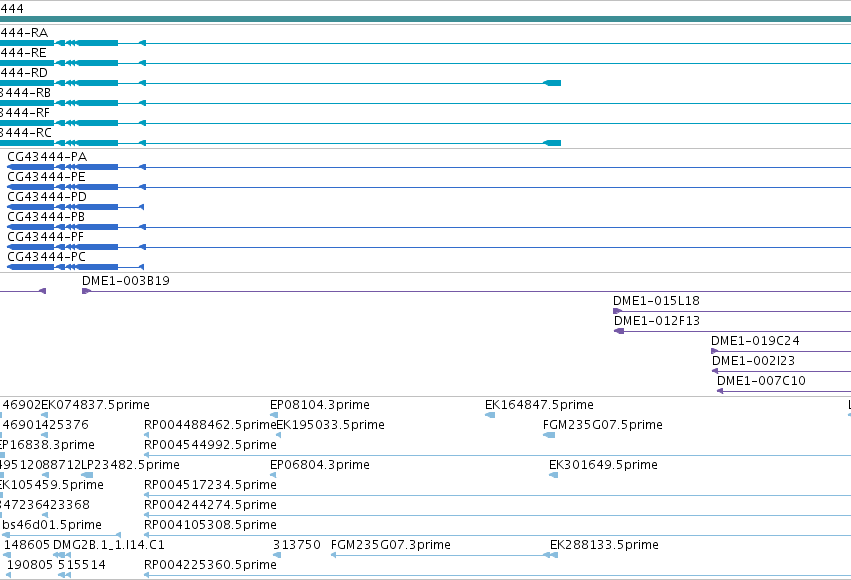
Task: Open the DME1-002I23 BAC clone feature
Action: pyautogui.click(x=753, y=361)
